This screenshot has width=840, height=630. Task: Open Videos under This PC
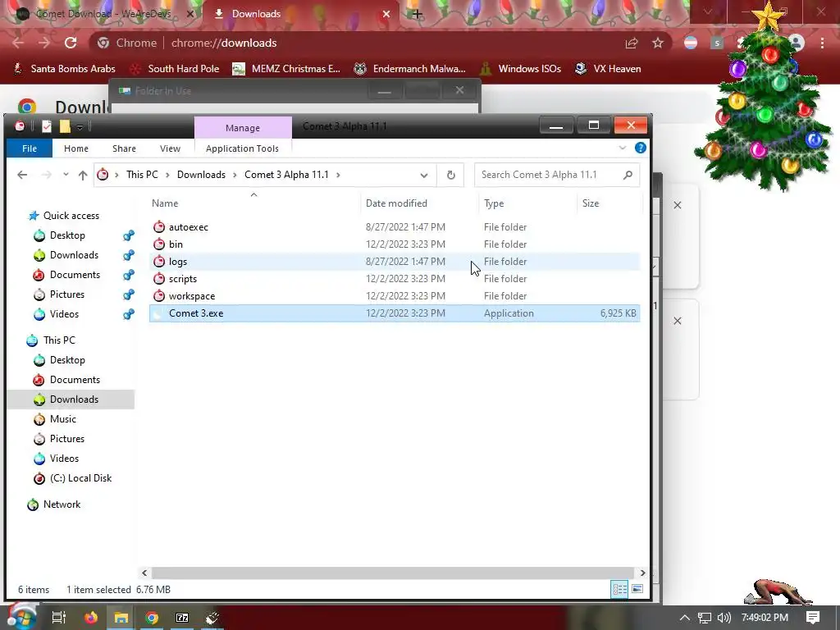(x=64, y=459)
